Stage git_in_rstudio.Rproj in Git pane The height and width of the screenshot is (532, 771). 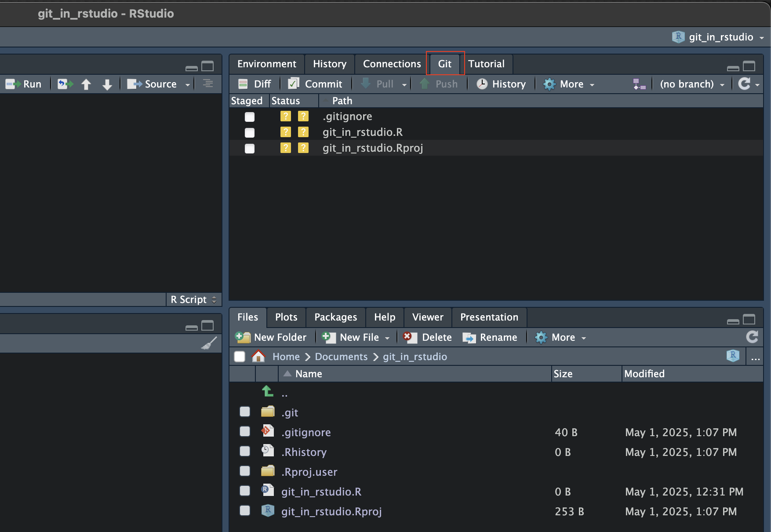coord(250,148)
